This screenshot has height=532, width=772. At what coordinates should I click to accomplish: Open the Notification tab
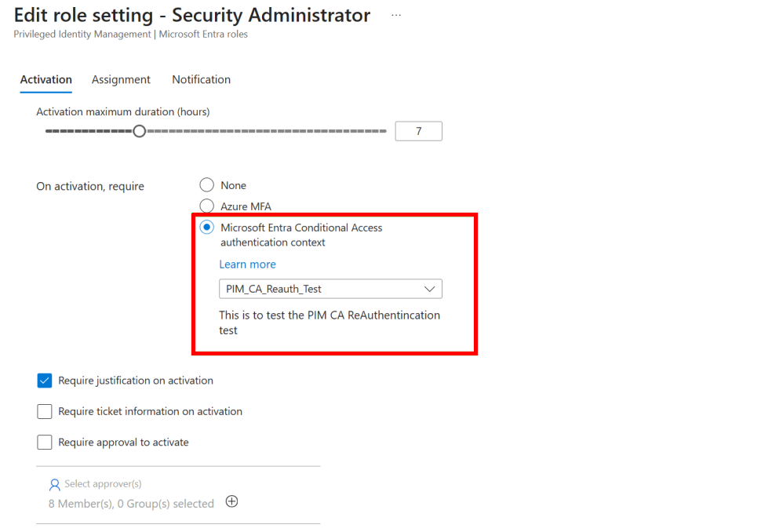tap(201, 79)
